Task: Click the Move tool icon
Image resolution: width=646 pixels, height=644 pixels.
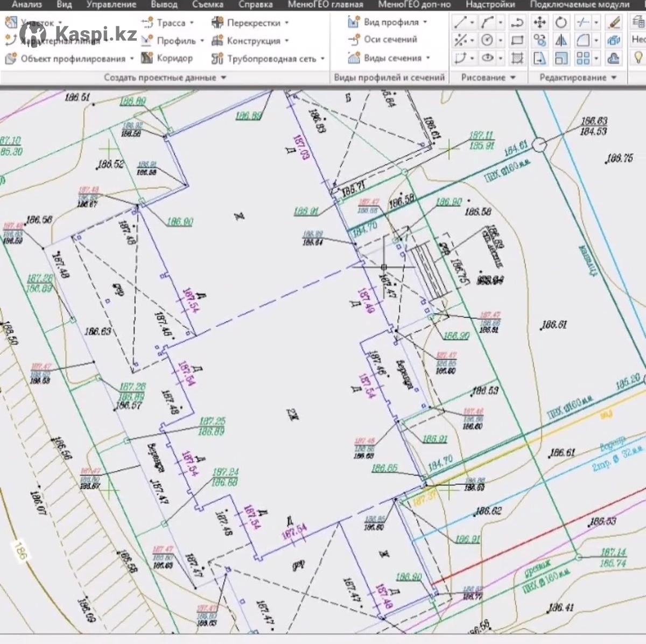Action: (539, 23)
